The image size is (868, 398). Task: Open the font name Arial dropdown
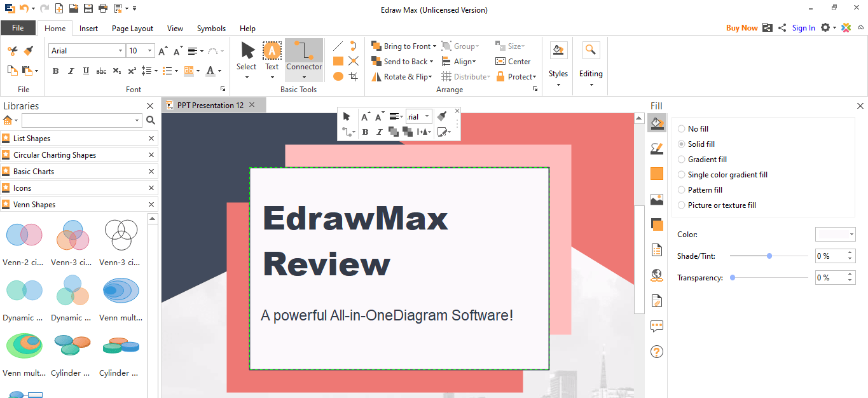coord(120,51)
